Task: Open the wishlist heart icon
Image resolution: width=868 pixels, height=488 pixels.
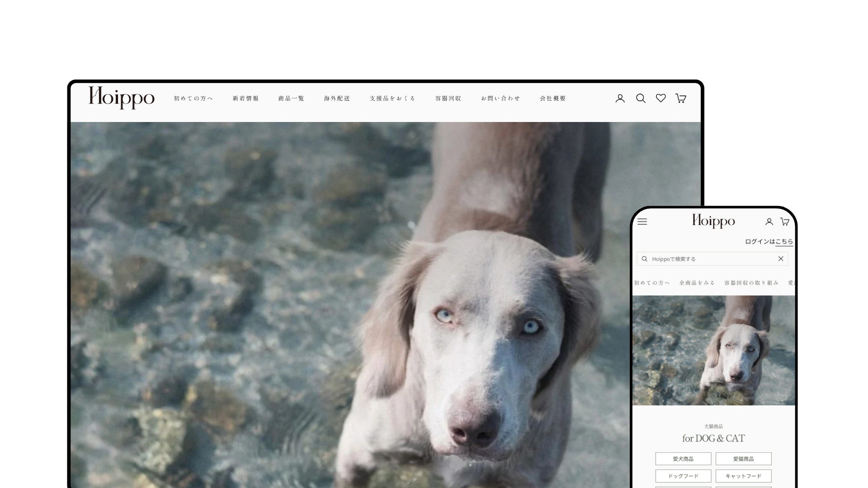Action: pyautogui.click(x=660, y=98)
